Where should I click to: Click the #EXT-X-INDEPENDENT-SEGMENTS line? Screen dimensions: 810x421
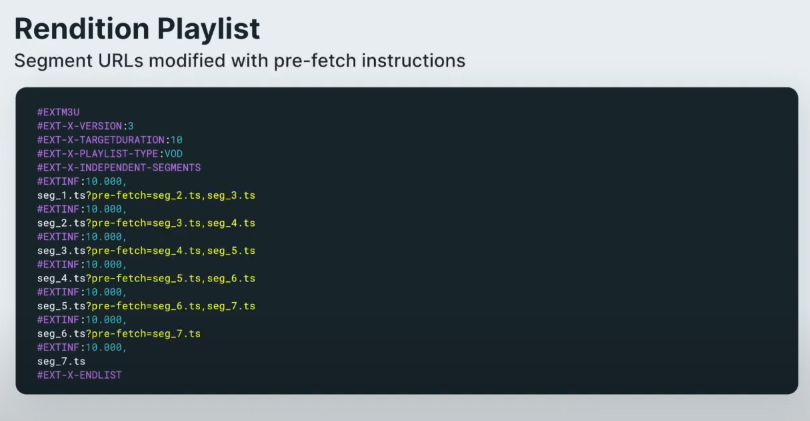119,168
